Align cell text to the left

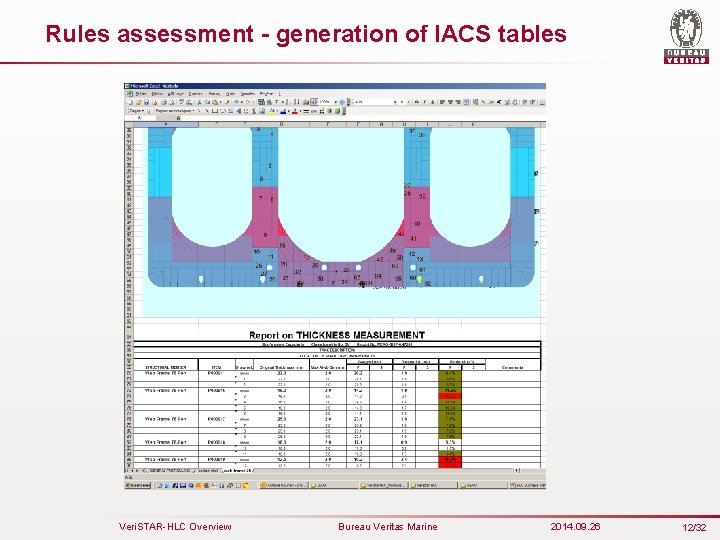(x=442, y=102)
